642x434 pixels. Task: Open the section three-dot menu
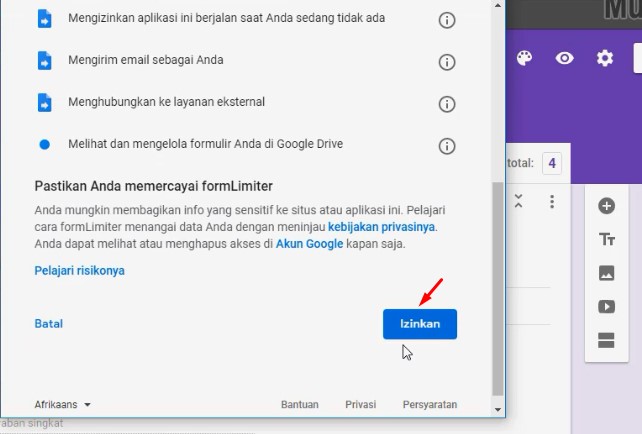coord(552,202)
